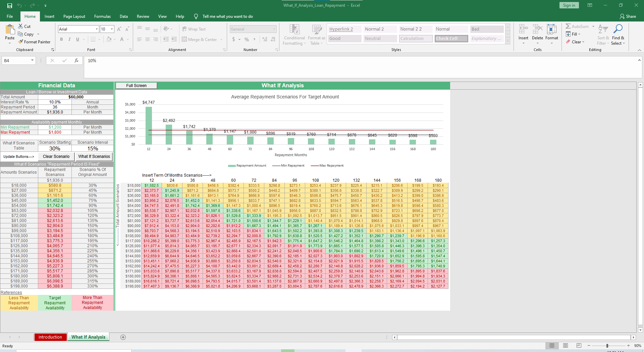Open the Page Layout tab
This screenshot has height=352, width=644.
(74, 16)
